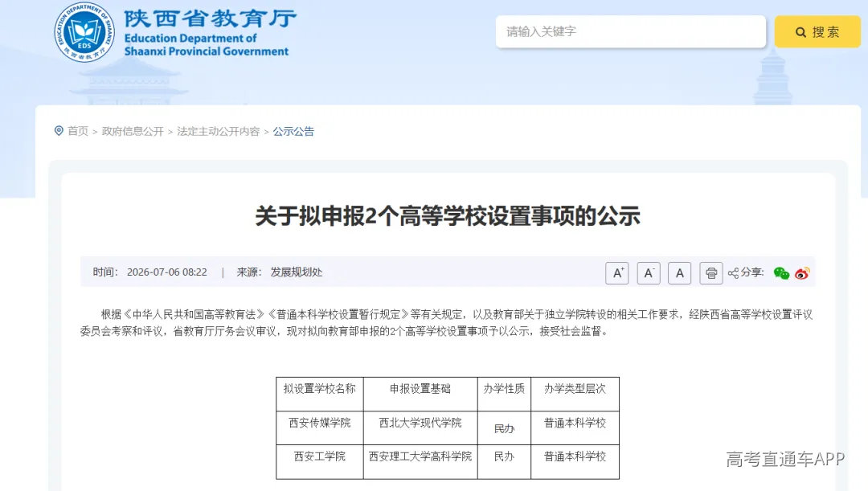Click source text 发展规划处
This screenshot has width=868, height=491.
(296, 272)
